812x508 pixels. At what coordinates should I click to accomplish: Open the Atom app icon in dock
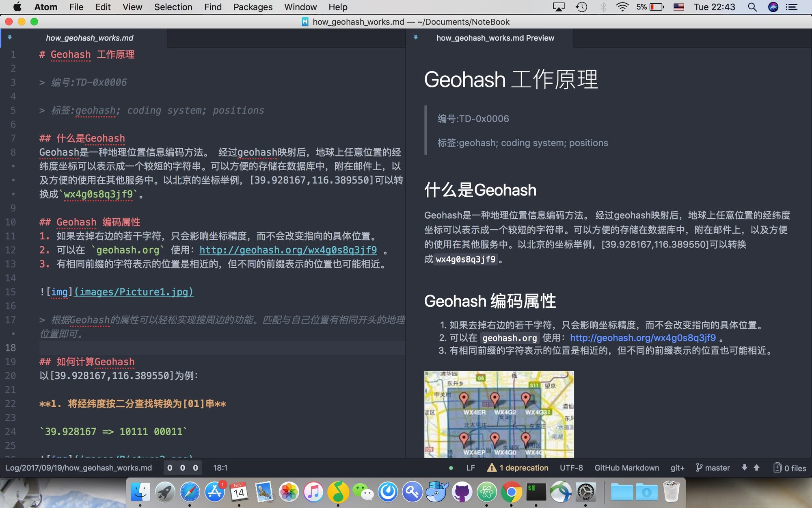tap(487, 492)
